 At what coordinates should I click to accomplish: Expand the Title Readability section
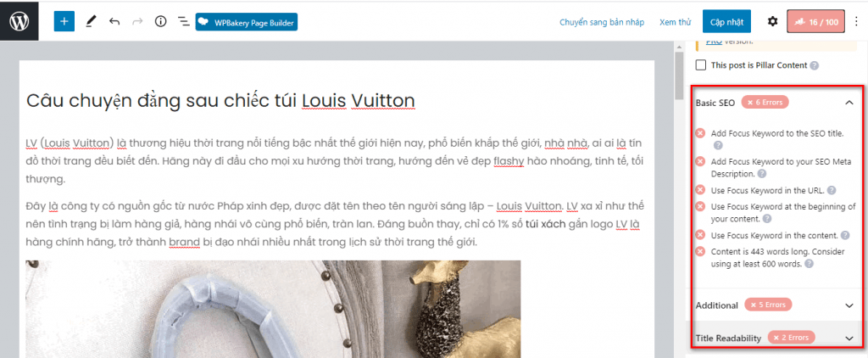click(x=849, y=338)
